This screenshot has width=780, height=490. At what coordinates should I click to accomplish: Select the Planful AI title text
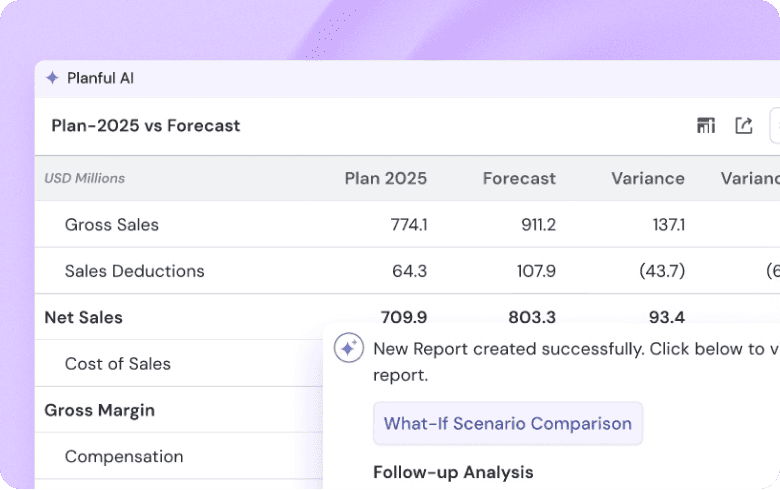pos(100,78)
